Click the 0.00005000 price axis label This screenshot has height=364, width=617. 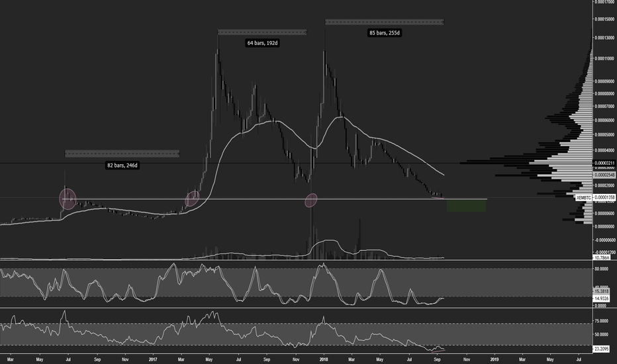tap(605, 134)
